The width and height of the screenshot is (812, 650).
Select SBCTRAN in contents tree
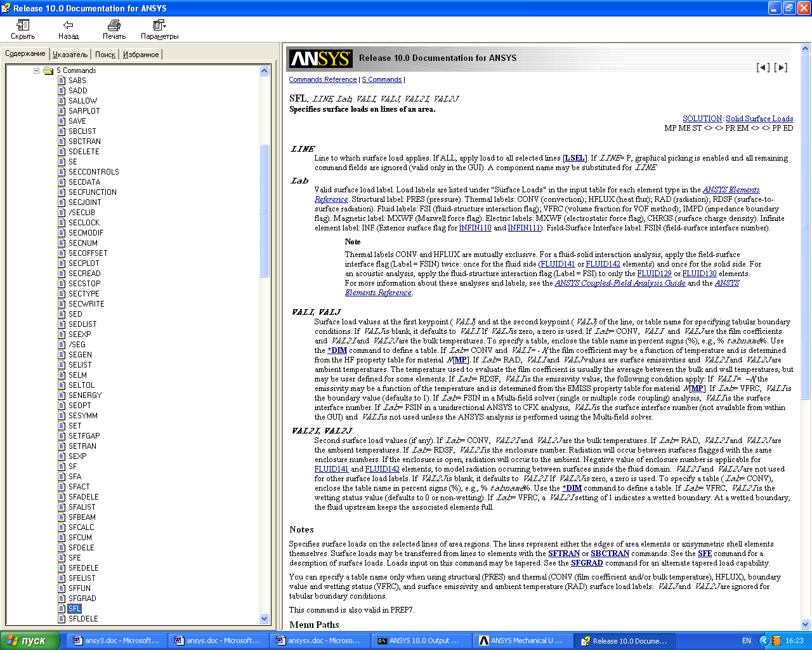pyautogui.click(x=84, y=142)
